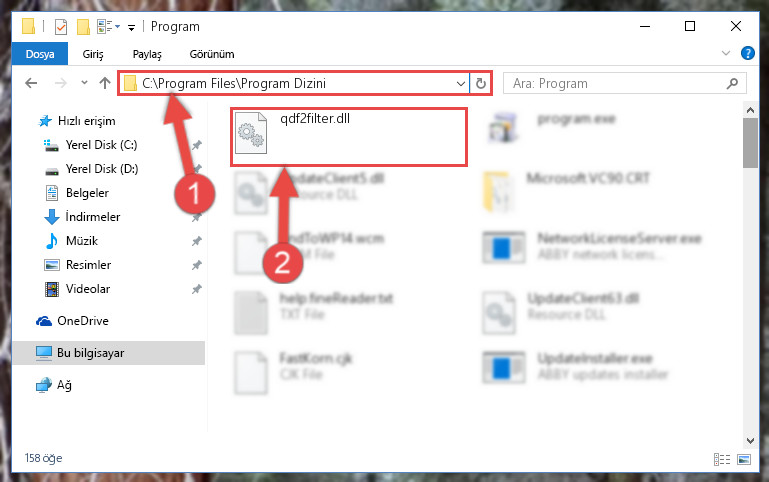Click the vertical scrollbar thumb
The width and height of the screenshot is (769, 482).
pyautogui.click(x=750, y=143)
